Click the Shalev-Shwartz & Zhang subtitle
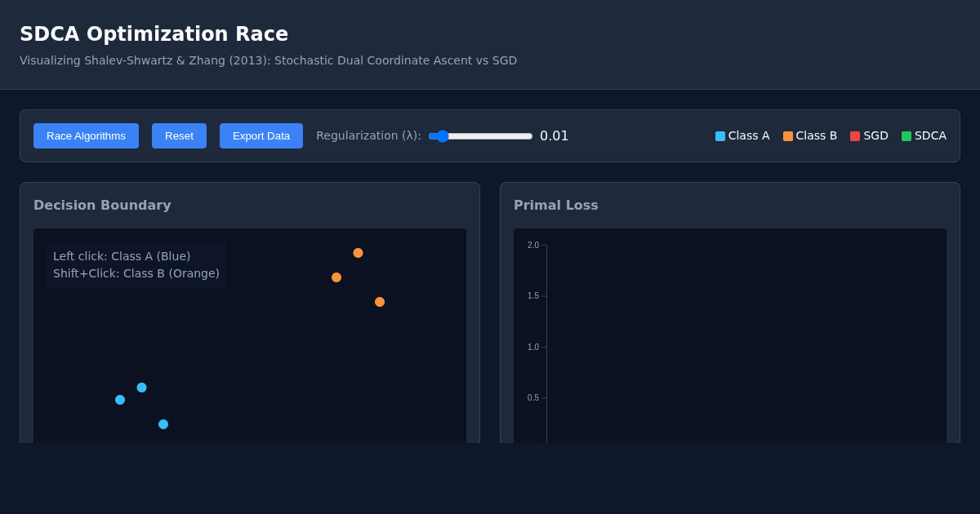This screenshot has height=514, width=980. click(x=268, y=60)
